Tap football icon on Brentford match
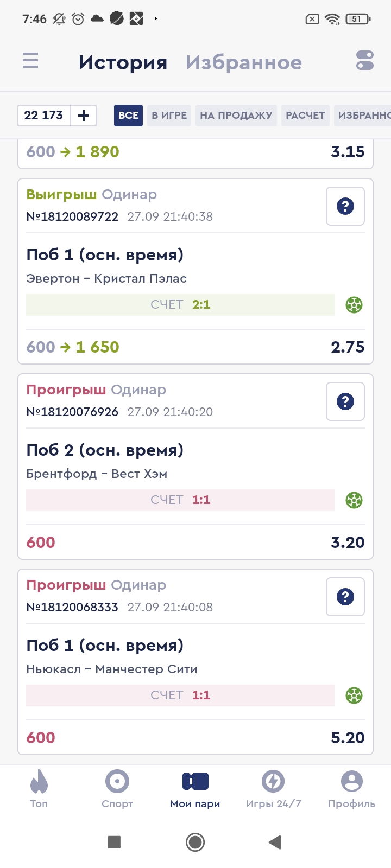 [354, 500]
